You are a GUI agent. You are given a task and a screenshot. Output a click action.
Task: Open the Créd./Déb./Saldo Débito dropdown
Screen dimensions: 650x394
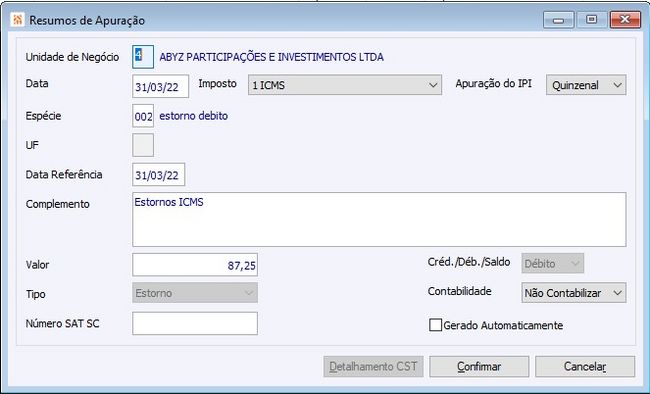point(553,263)
